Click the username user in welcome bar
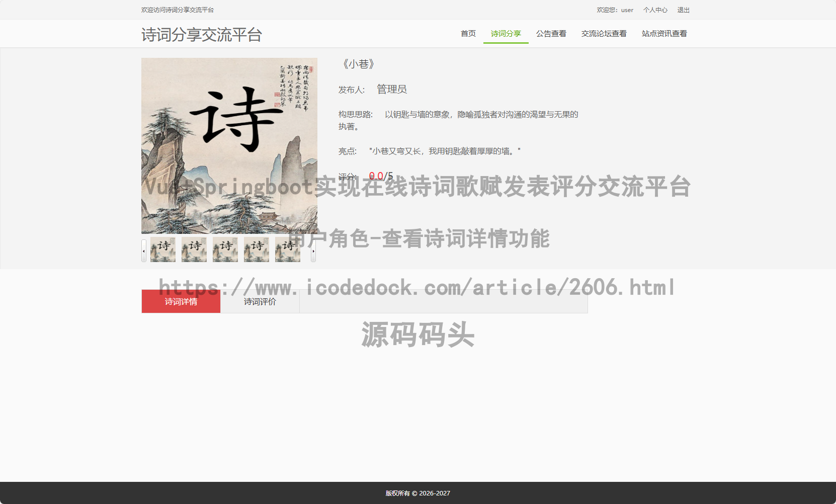 627,10
